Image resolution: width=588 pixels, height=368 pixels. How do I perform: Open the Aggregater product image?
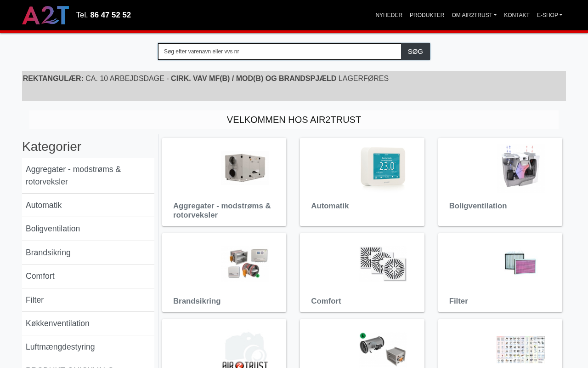pos(245,168)
